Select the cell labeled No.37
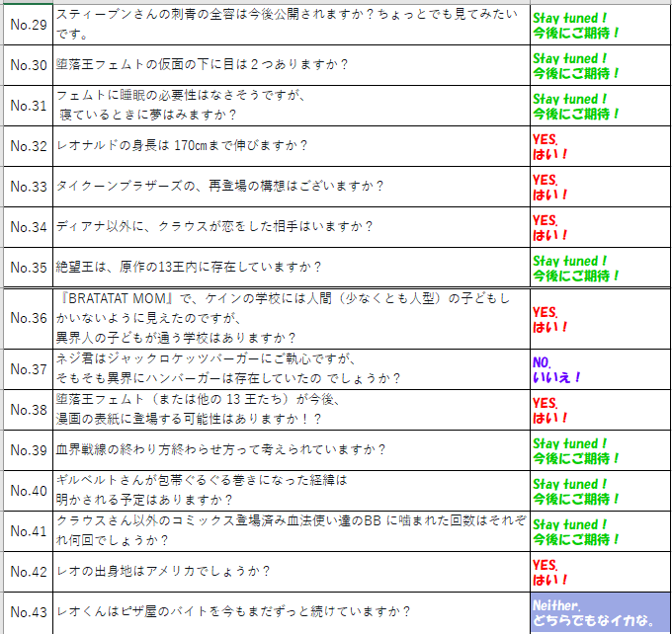672x634 pixels. click(29, 368)
